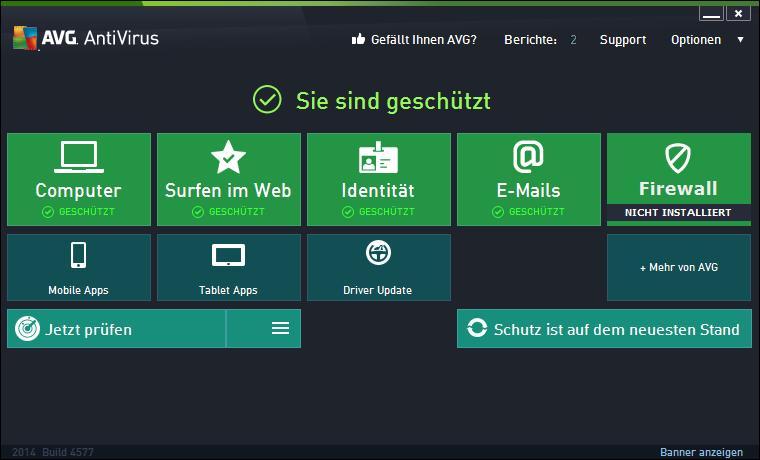Click GESCHÜTZT status under Computer

point(87,212)
